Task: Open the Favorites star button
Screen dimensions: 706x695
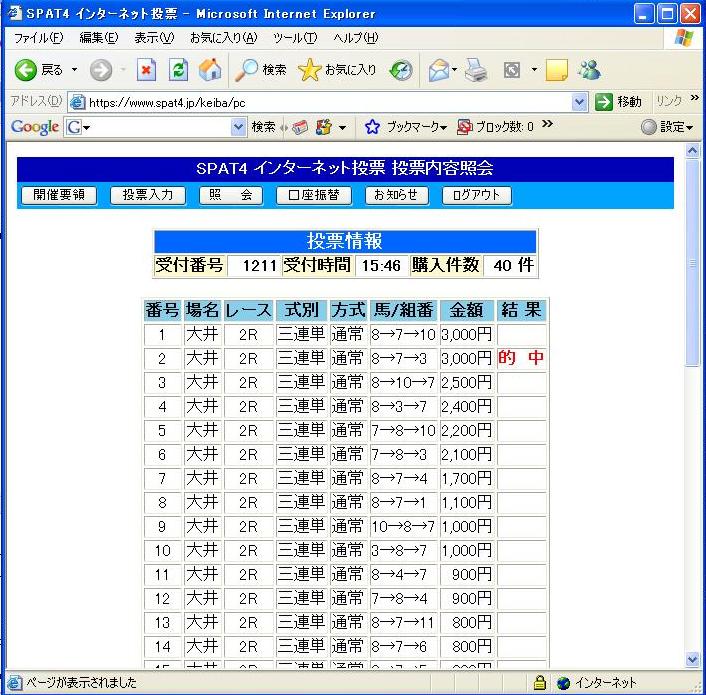Action: 337,70
